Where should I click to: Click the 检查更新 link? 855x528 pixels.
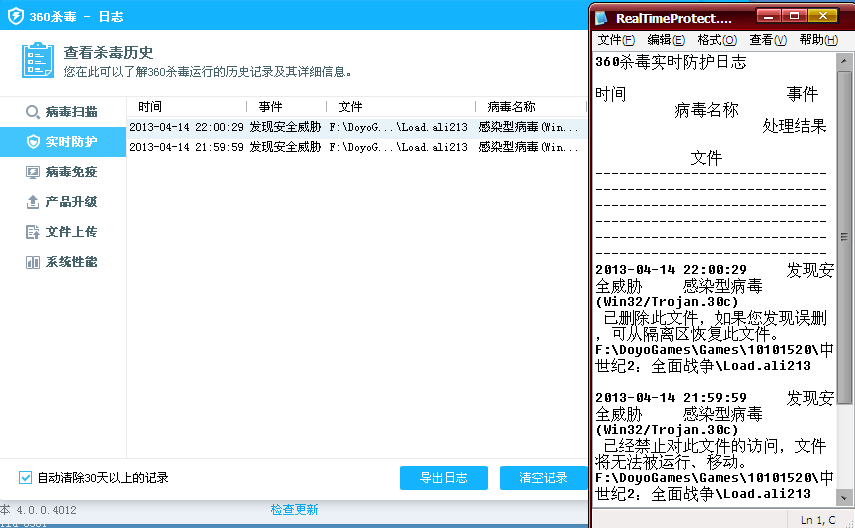tap(294, 509)
